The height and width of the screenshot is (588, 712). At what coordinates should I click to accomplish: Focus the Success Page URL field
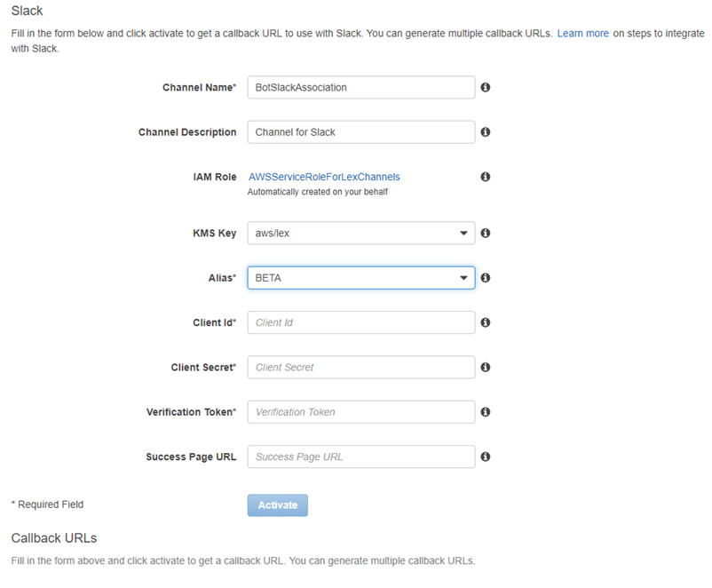(360, 457)
